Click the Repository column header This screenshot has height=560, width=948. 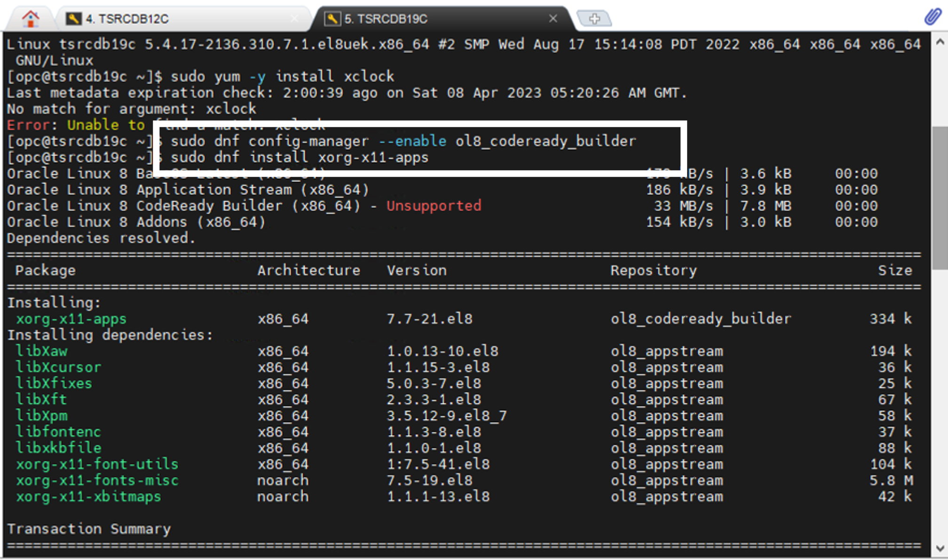click(654, 270)
